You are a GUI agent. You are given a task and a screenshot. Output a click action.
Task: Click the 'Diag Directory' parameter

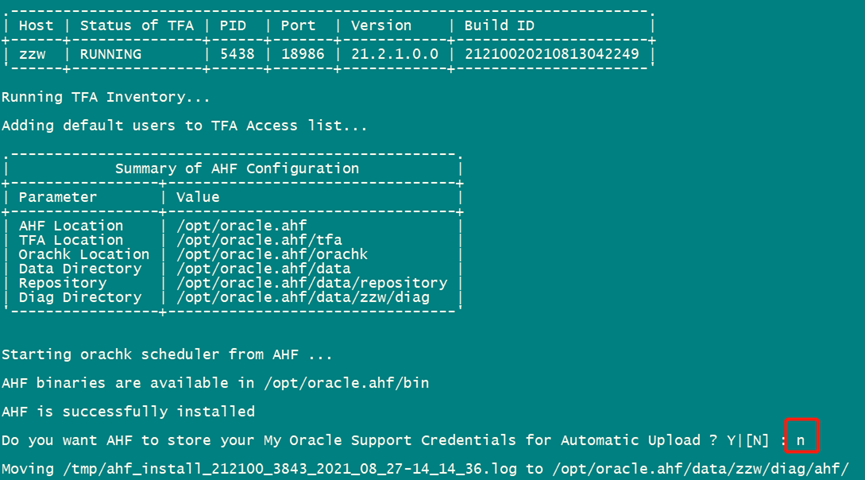[x=80, y=297]
